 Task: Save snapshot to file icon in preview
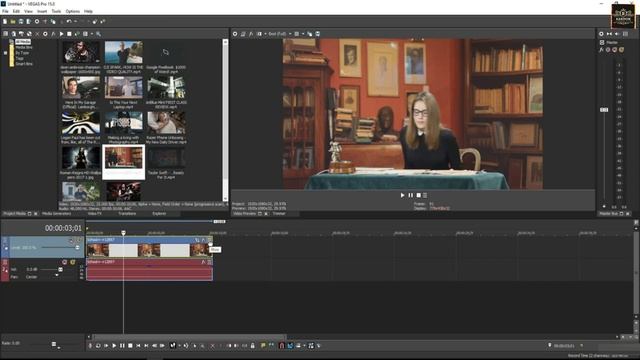tap(318, 34)
